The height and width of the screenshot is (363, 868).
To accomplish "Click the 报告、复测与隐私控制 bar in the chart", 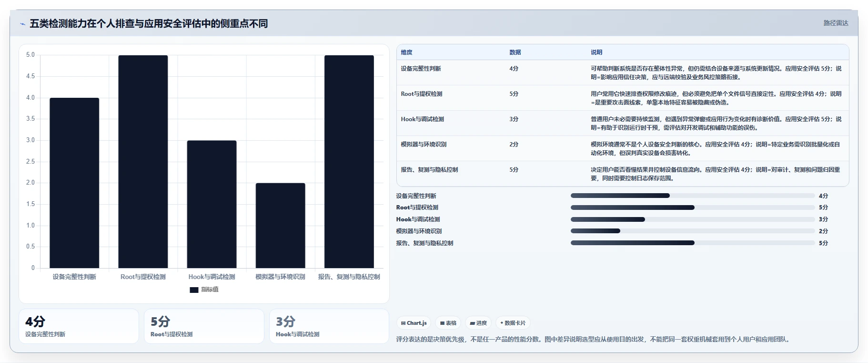I will [x=349, y=162].
